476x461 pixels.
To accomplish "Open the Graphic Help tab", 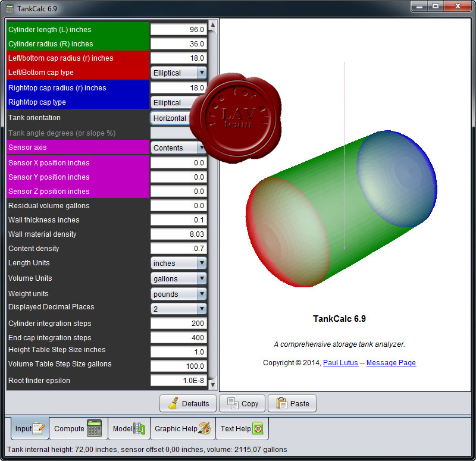I will tap(183, 428).
